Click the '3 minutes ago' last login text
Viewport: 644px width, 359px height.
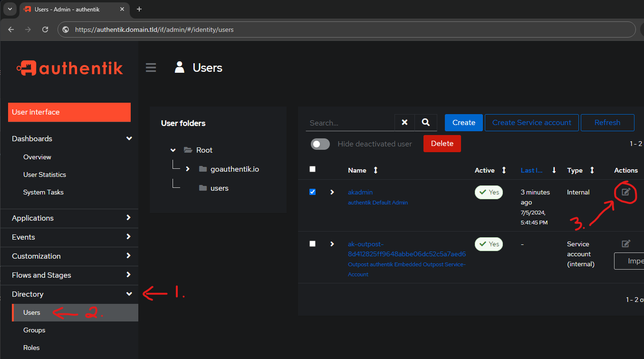[x=535, y=197]
